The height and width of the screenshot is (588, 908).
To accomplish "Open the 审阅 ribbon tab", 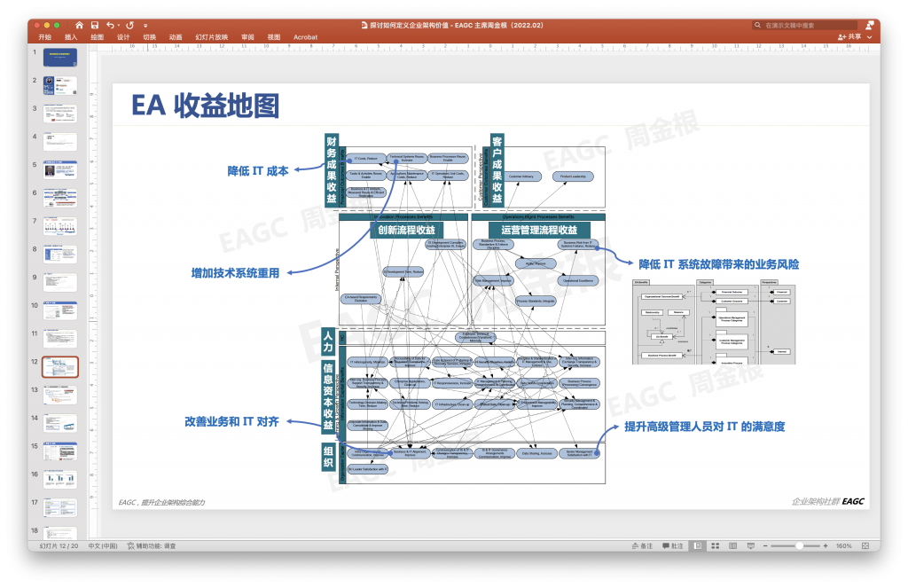I will 248,37.
